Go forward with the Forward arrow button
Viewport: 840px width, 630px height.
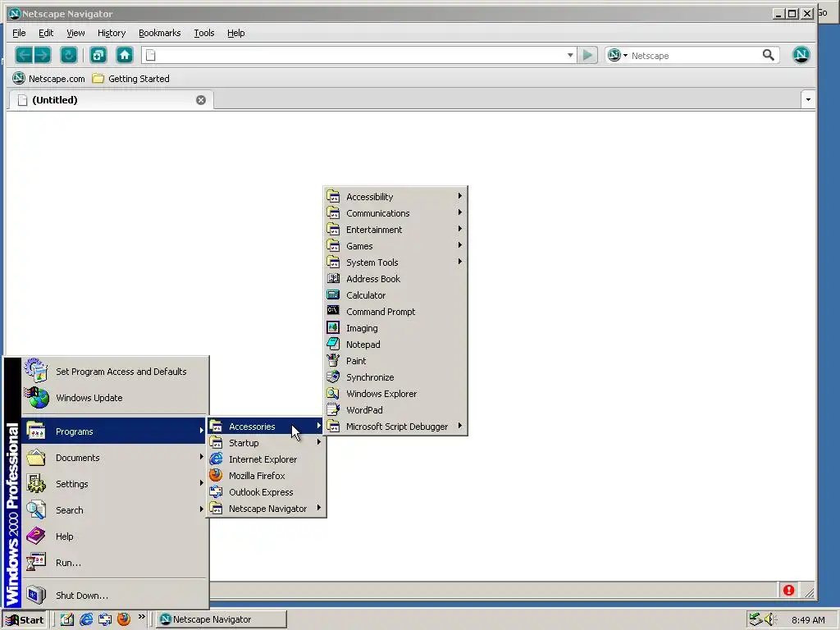pos(43,55)
